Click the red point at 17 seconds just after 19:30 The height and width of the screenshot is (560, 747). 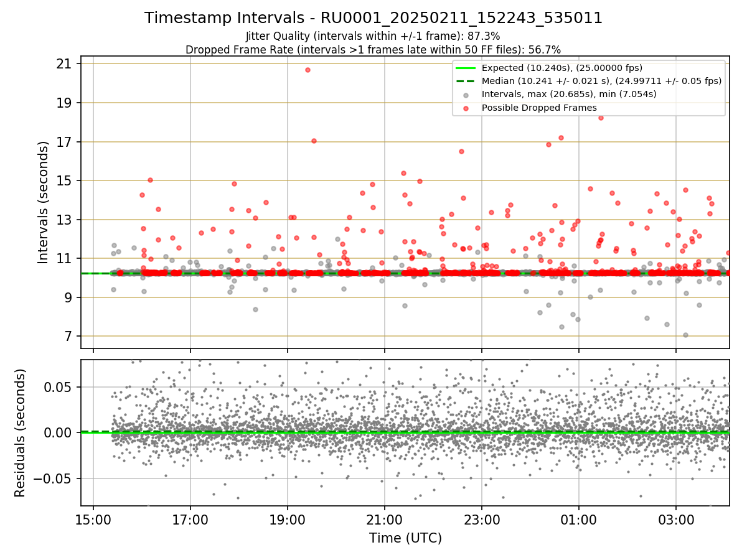(314, 141)
